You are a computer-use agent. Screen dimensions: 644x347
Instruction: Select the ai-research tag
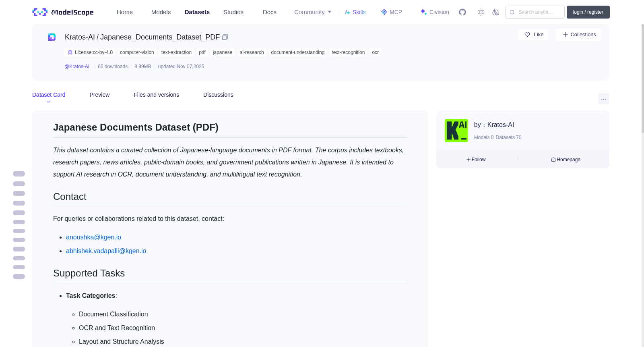[x=252, y=52]
